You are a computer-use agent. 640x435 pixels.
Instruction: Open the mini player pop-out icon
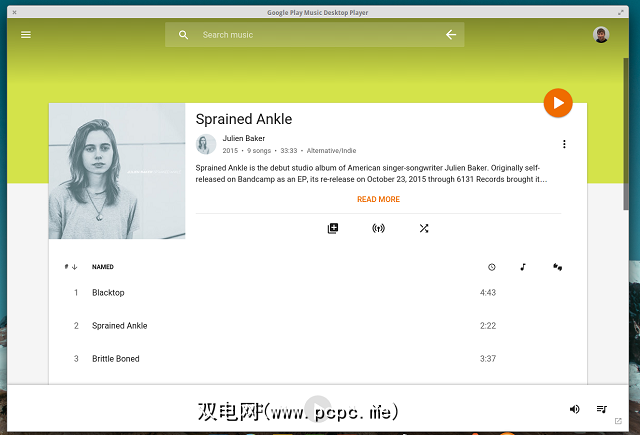(618, 421)
